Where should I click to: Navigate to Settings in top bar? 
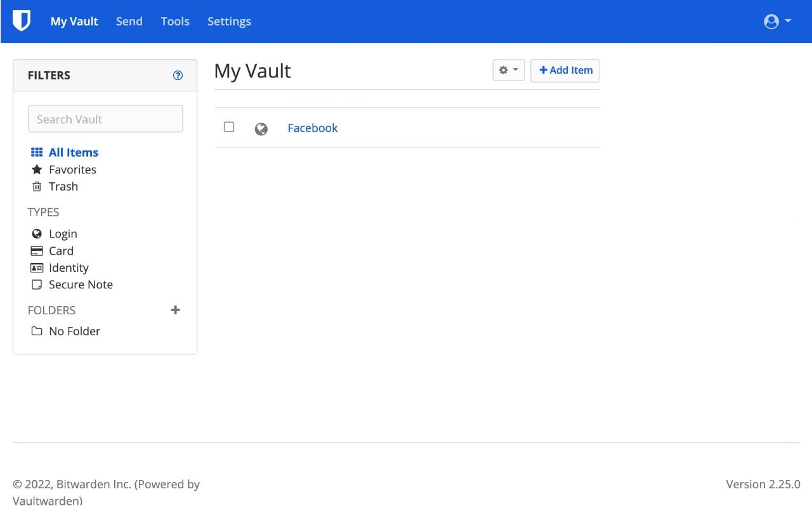coord(229,22)
